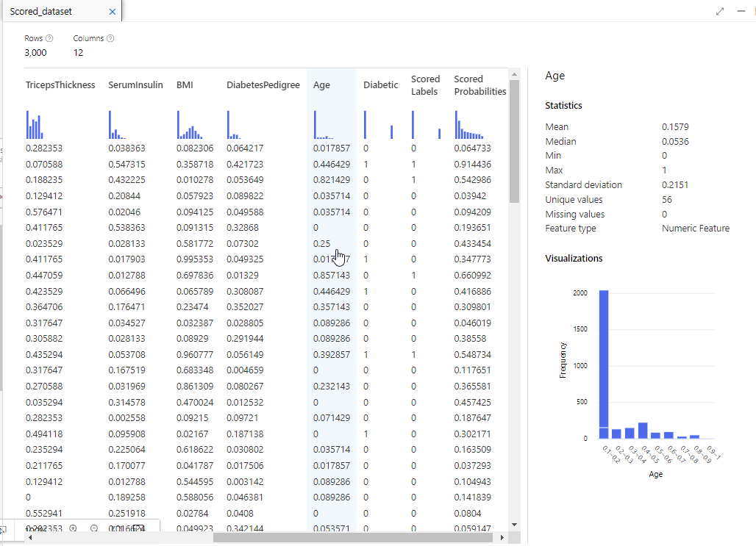Viewport: 756px width, 546px height.
Task: Click the DiabetesPedigree mini histogram
Action: [234, 125]
